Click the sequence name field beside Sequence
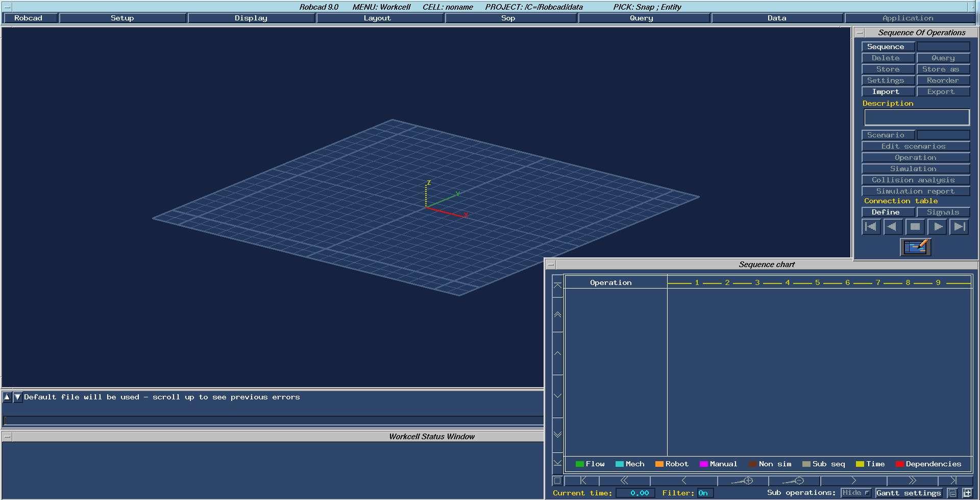The height and width of the screenshot is (500, 980). point(943,46)
